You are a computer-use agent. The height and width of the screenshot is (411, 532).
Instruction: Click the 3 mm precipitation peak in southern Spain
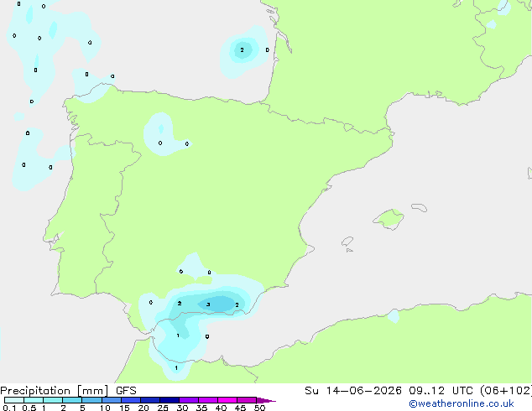click(208, 304)
